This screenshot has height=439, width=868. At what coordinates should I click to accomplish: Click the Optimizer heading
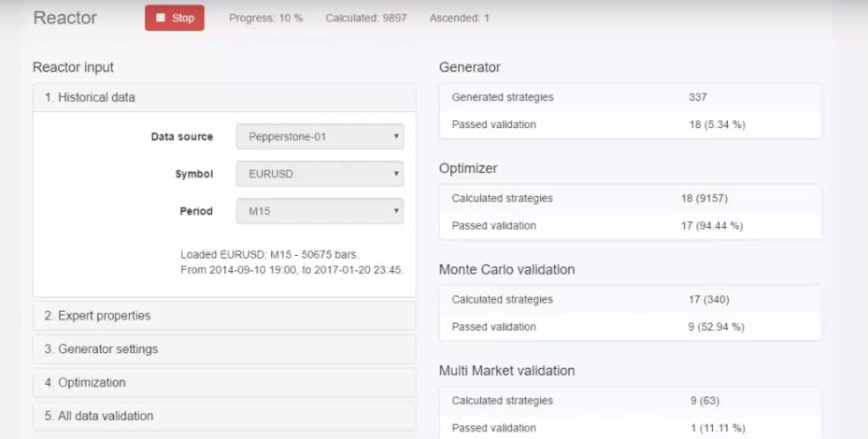(x=468, y=168)
